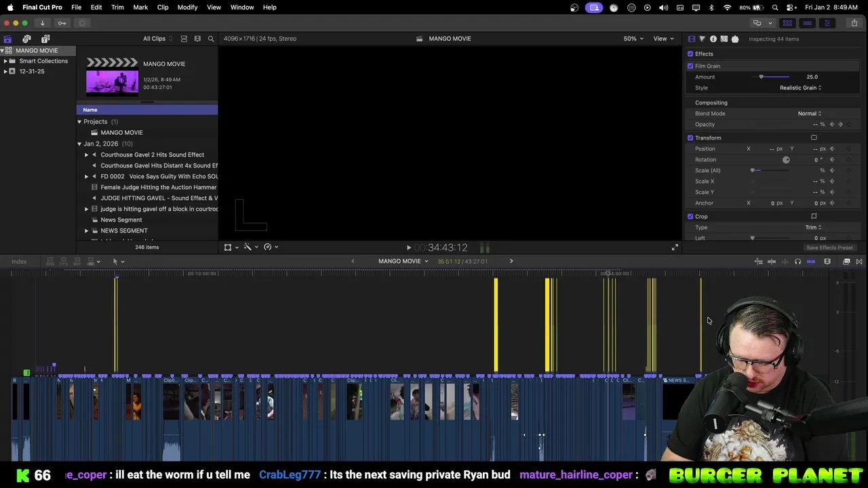Open the Share inspector icon
This screenshot has height=488, width=868.
click(x=724, y=39)
